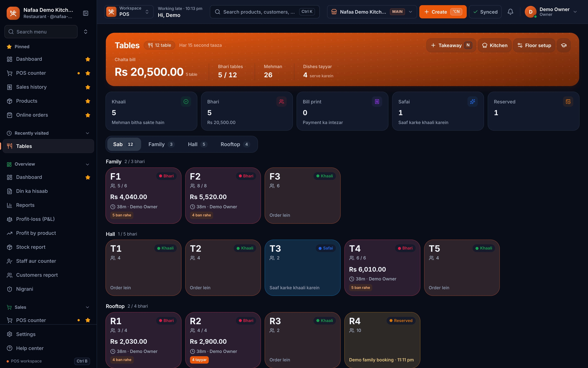The height and width of the screenshot is (368, 588).
Task: Unpin Sales history star
Action: pyautogui.click(x=88, y=87)
